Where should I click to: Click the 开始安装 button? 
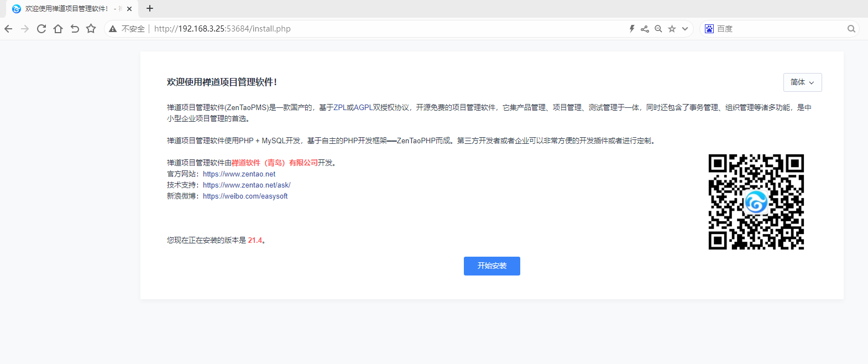[x=492, y=266]
